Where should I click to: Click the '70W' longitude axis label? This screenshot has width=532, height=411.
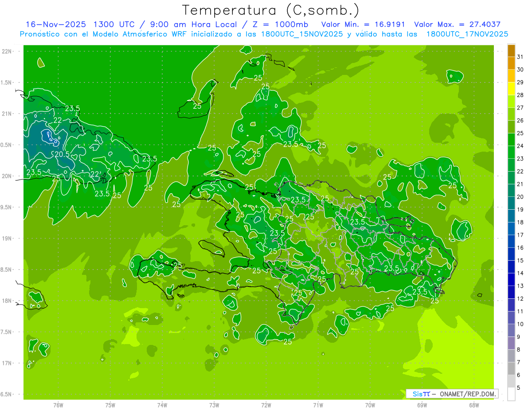(370, 405)
